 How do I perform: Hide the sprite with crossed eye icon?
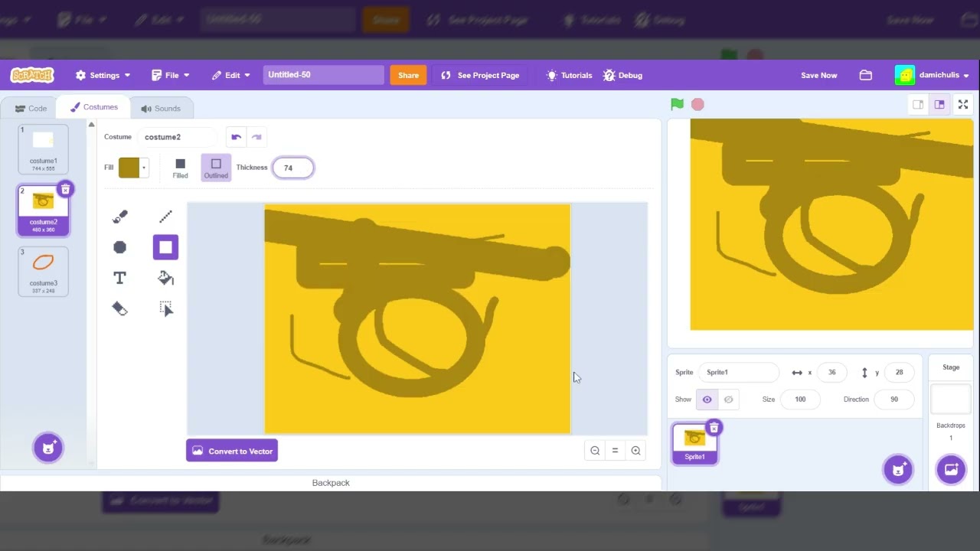pyautogui.click(x=728, y=399)
